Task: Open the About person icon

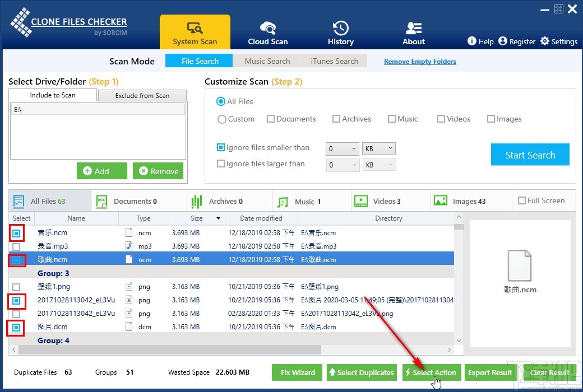Action: pyautogui.click(x=414, y=28)
